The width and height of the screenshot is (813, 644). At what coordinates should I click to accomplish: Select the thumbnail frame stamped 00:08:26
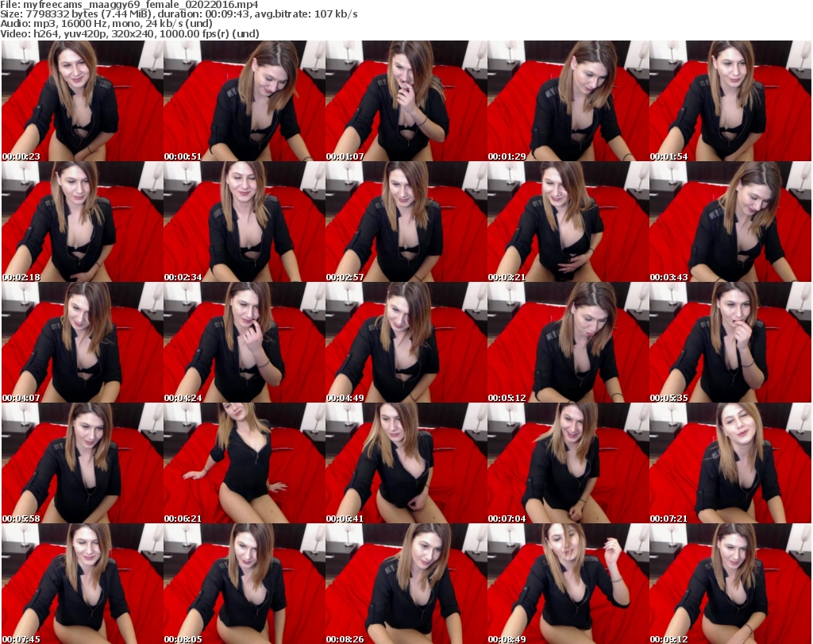click(x=406, y=584)
